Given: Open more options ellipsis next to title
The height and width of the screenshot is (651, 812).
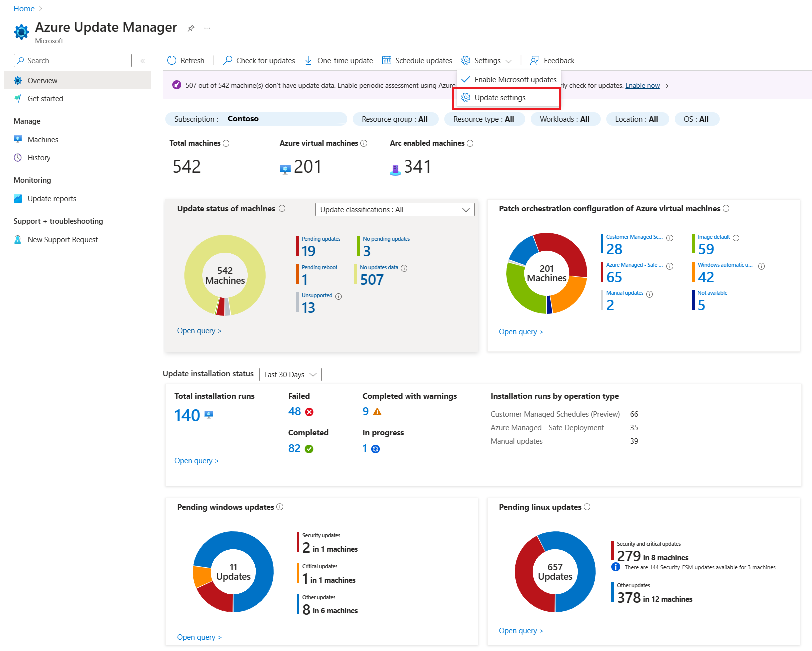Looking at the screenshot, I should coord(207,28).
